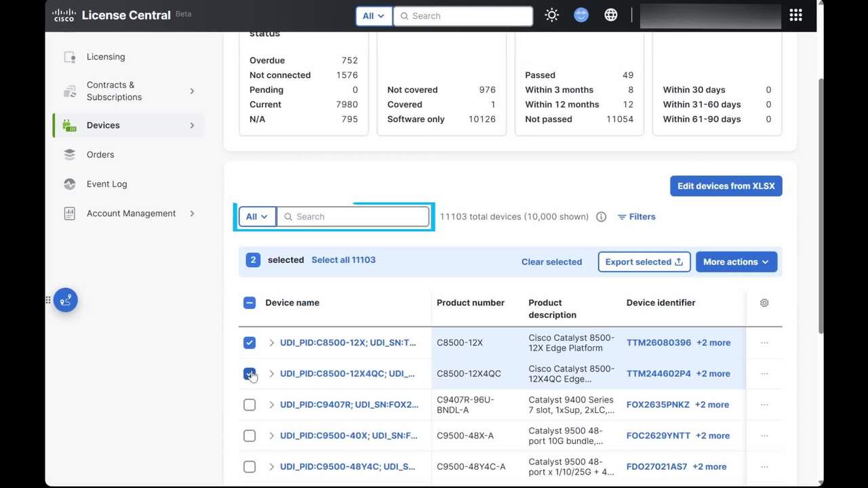The image size is (868, 488).
Task: Expand the Devices submenu arrow
Action: (x=192, y=125)
